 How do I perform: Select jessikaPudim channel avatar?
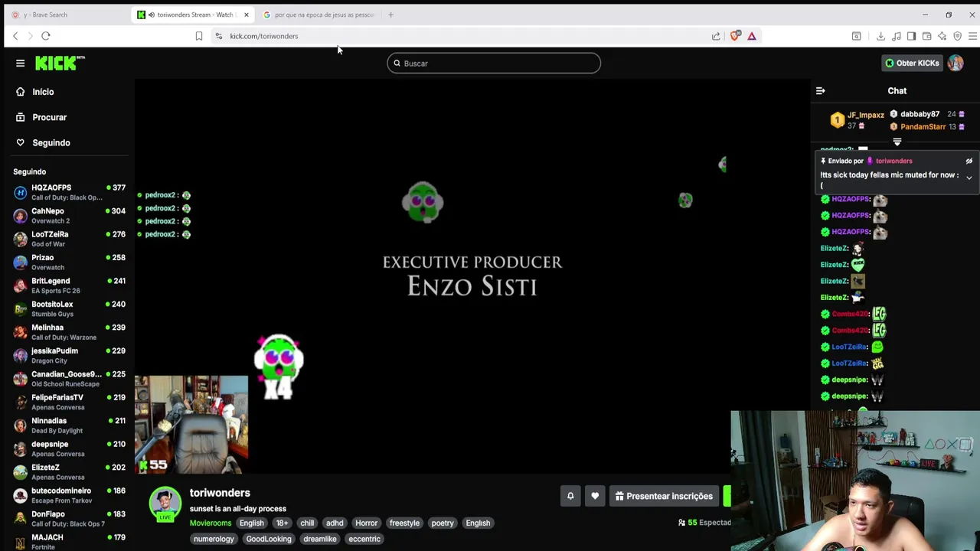pos(20,356)
